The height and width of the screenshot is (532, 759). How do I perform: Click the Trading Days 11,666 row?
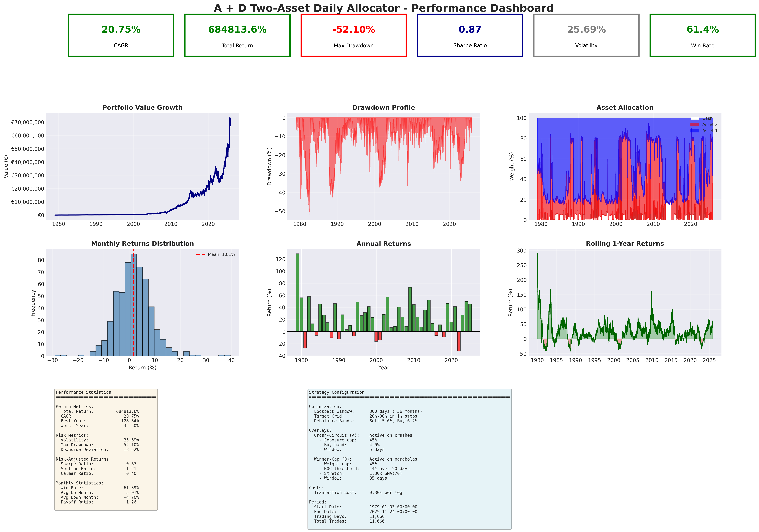click(x=349, y=517)
